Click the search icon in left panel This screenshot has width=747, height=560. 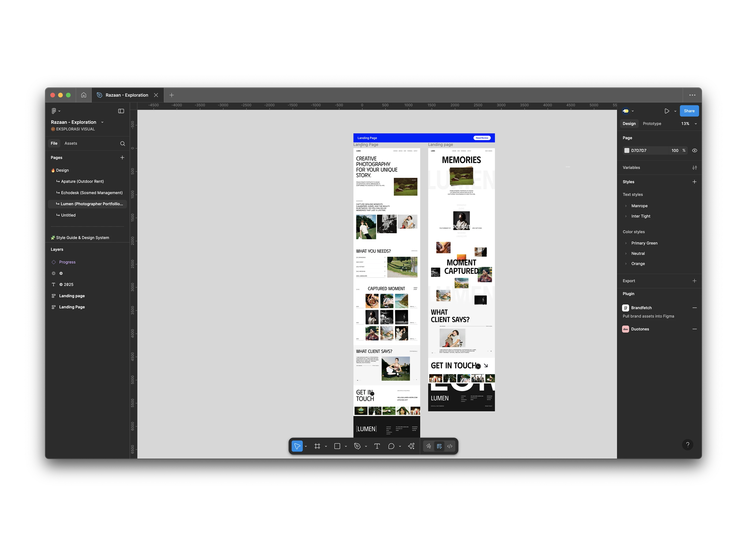(x=123, y=143)
